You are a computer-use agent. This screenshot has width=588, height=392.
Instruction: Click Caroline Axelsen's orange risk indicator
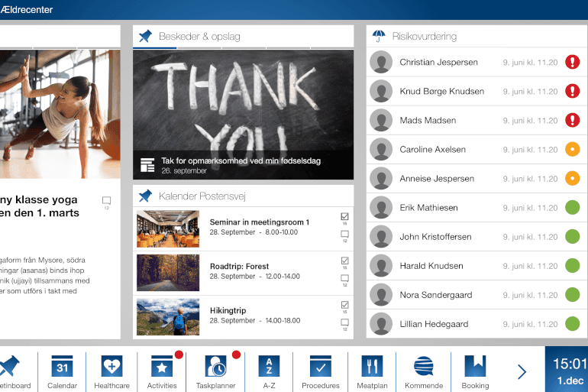pos(572,150)
